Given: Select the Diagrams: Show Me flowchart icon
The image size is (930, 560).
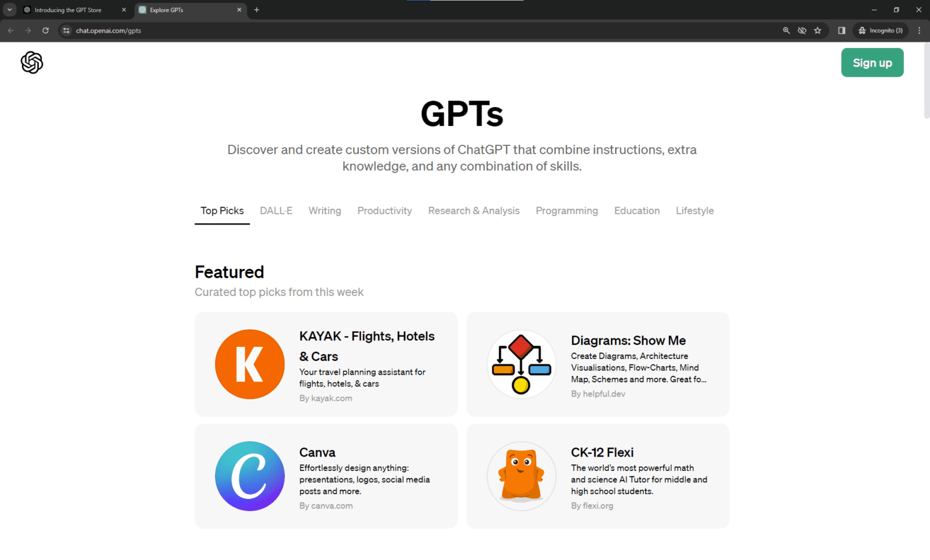Looking at the screenshot, I should (521, 364).
